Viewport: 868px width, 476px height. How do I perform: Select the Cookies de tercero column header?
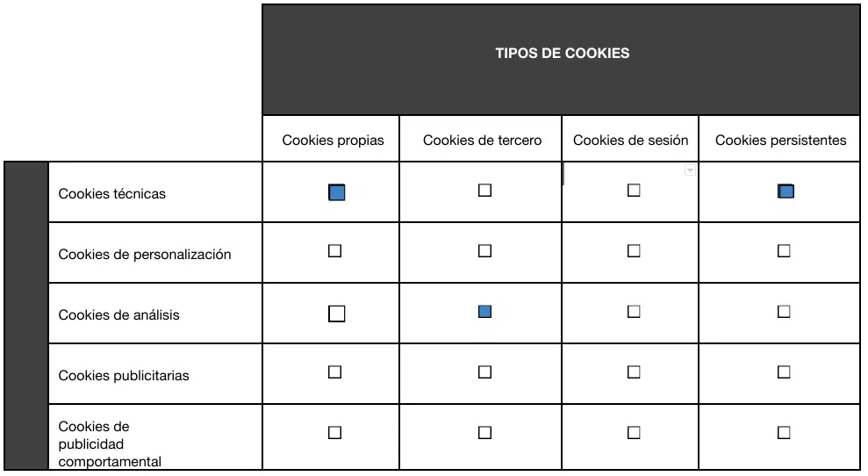click(x=482, y=141)
